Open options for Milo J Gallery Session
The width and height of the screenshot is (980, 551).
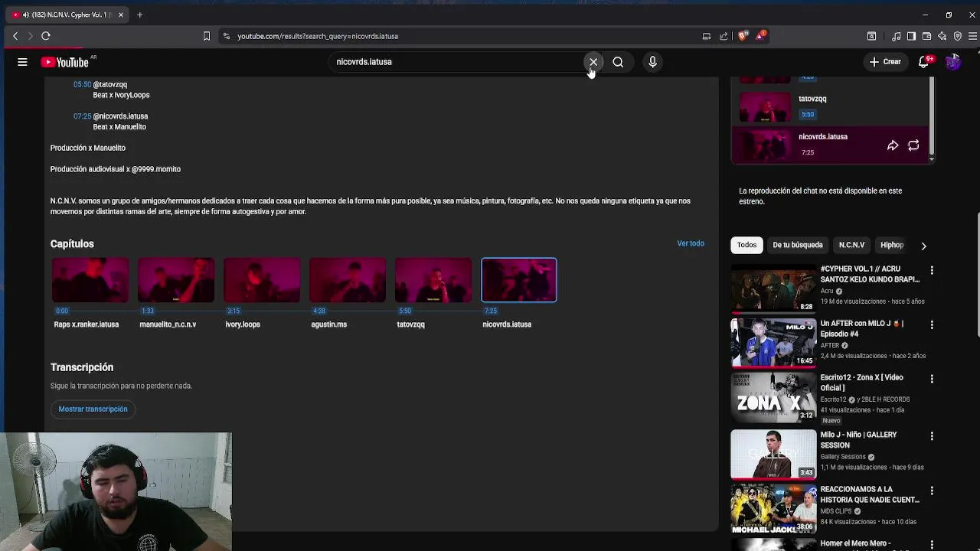pyautogui.click(x=932, y=436)
